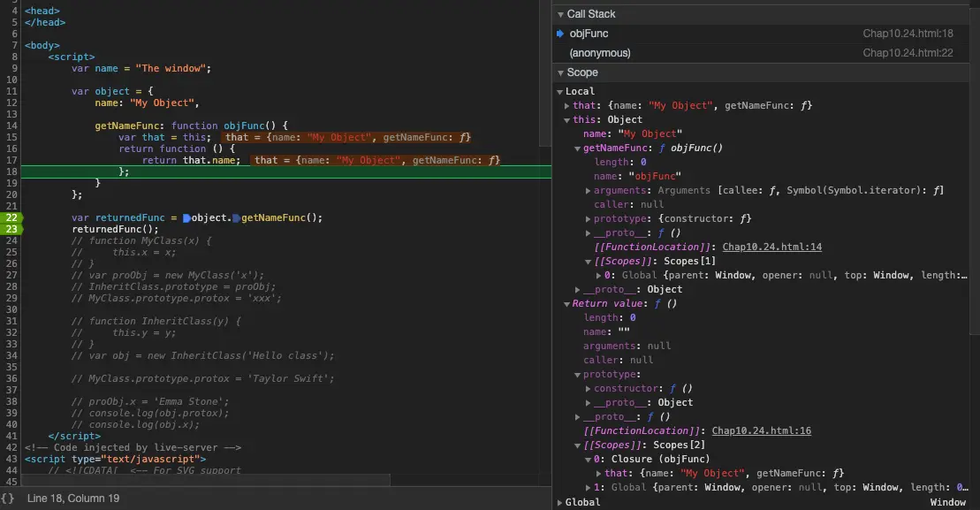The width and height of the screenshot is (980, 510).
Task: Click the blue current-frame arrow beside objFunc
Action: [x=560, y=34]
